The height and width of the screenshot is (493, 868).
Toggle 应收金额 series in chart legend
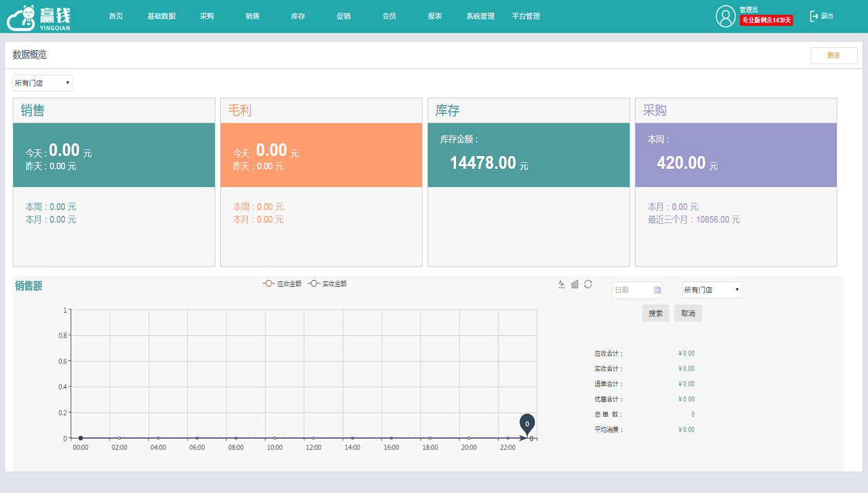tap(282, 284)
